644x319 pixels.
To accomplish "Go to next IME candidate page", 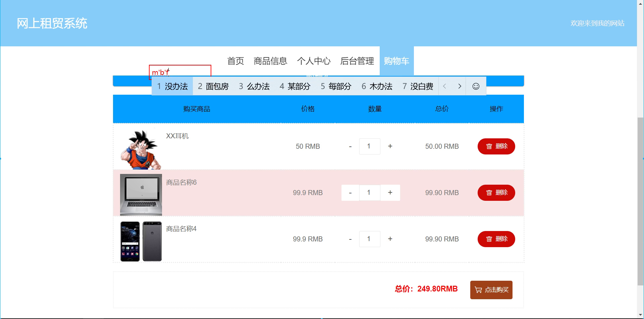I will [x=459, y=86].
